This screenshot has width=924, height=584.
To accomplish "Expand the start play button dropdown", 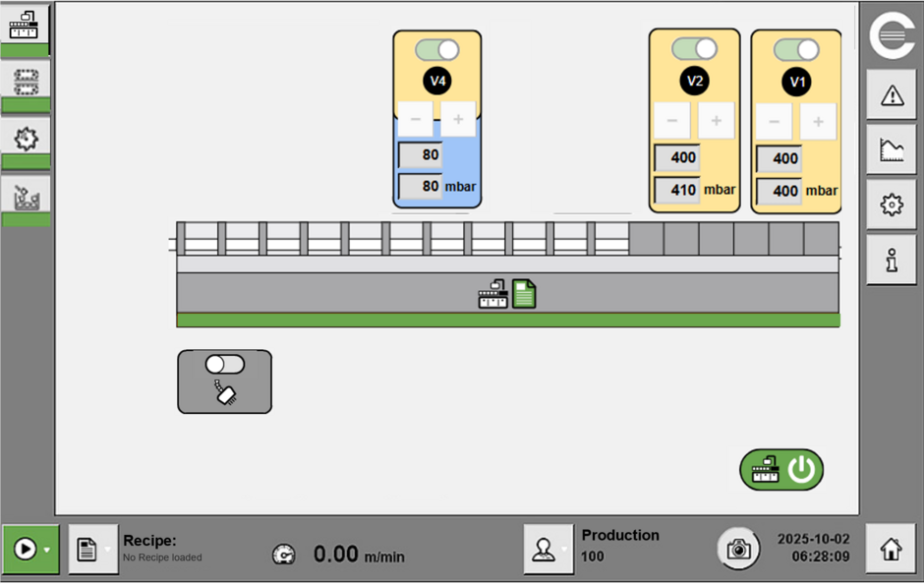I will (46, 550).
